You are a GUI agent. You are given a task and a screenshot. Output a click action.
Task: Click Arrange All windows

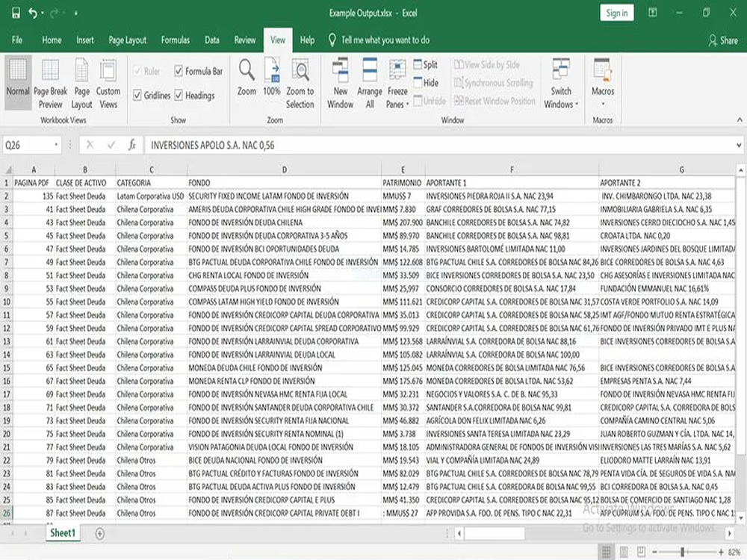coord(370,83)
